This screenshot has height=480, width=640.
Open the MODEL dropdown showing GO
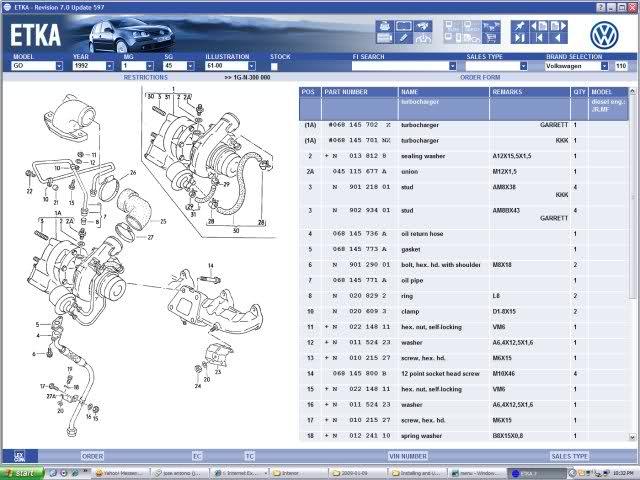tap(59, 66)
